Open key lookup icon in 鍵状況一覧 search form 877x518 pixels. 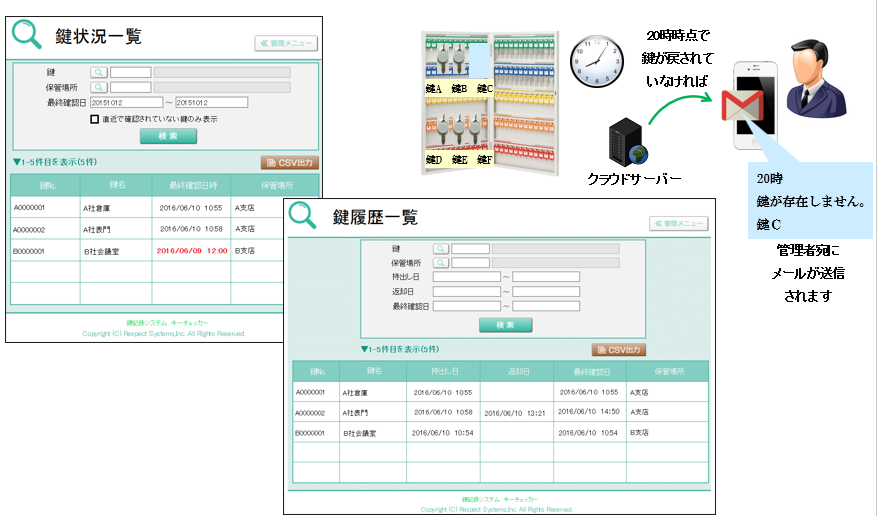[x=98, y=72]
